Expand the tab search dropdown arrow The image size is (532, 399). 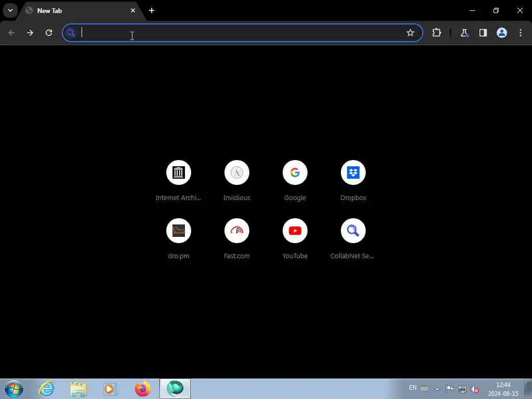[x=10, y=10]
